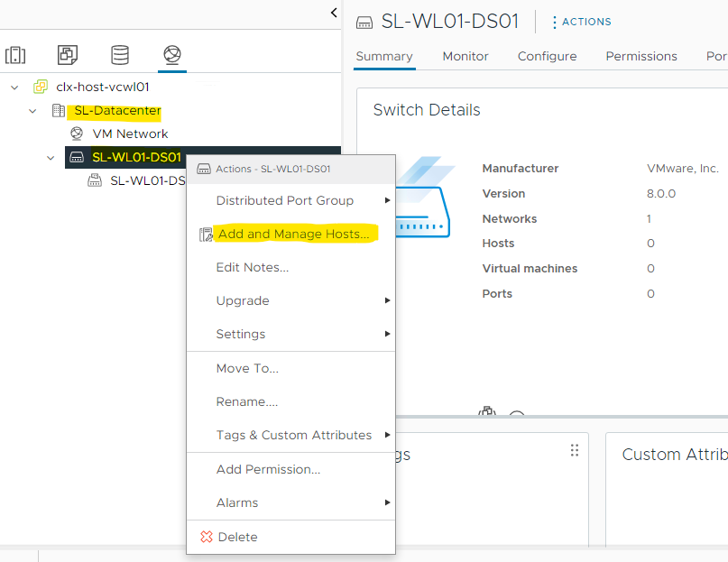Open Upgrade menu entry
This screenshot has height=562, width=728.
click(291, 301)
